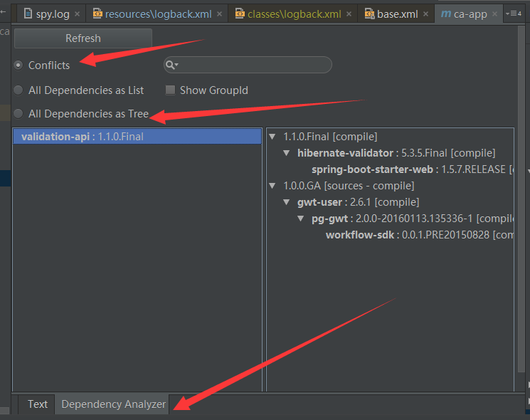Collapse the pg-gwt tree node
This screenshot has width=530, height=420.
pyautogui.click(x=302, y=219)
